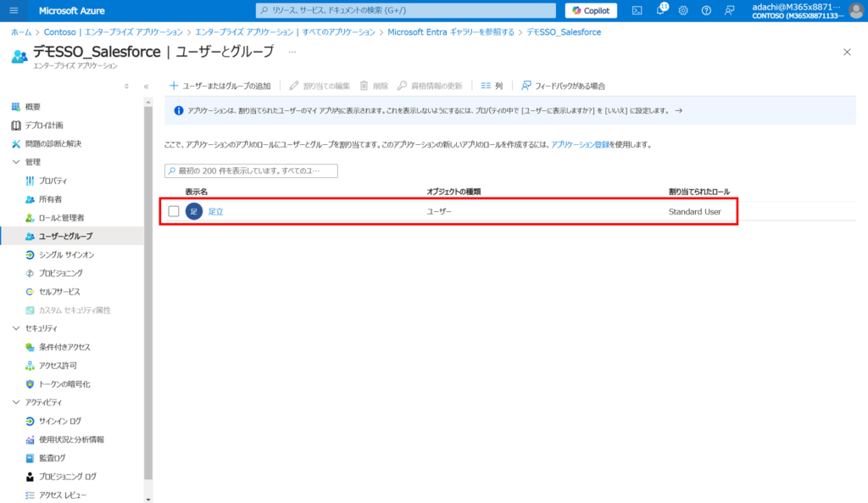Open the Cloud Shell icon
Screen dimensions: 868x503
pyautogui.click(x=637, y=10)
